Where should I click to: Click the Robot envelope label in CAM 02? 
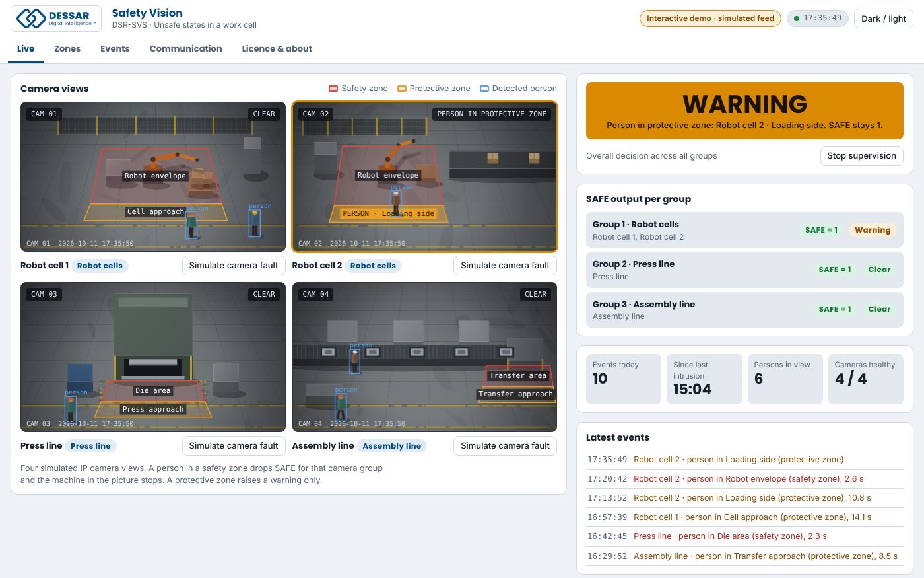[x=387, y=175]
